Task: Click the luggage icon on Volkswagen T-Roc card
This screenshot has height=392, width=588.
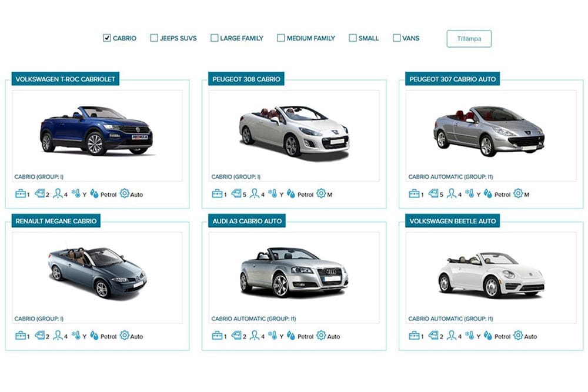Action: pyautogui.click(x=20, y=193)
